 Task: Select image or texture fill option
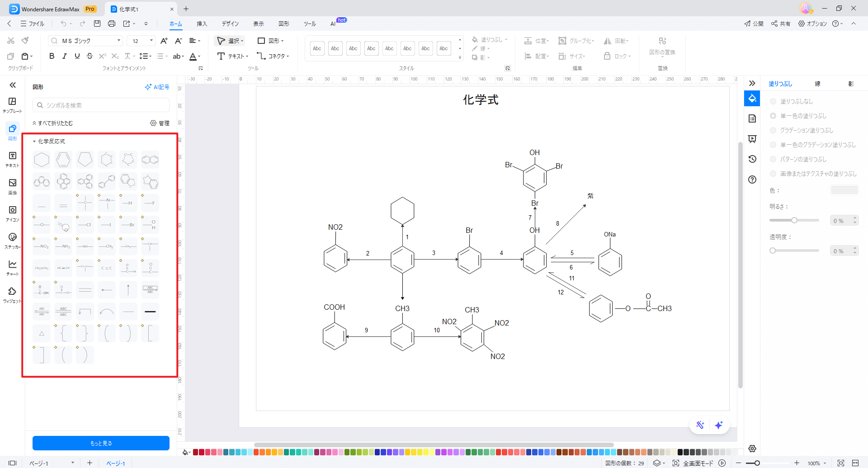click(773, 174)
